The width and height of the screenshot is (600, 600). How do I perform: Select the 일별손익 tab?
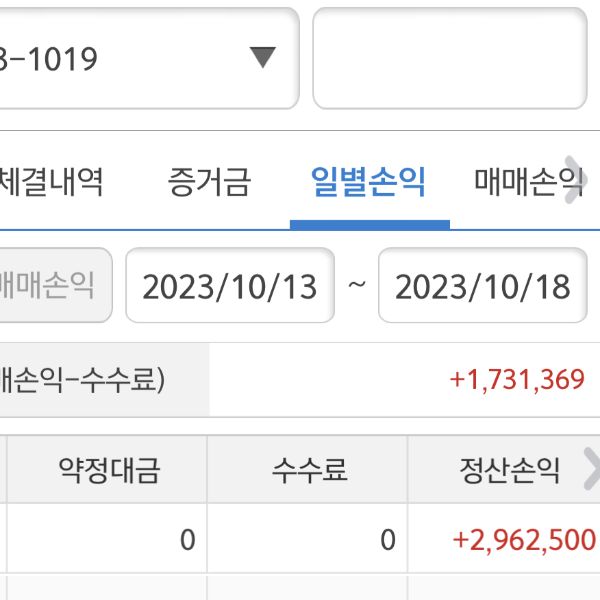tap(369, 182)
